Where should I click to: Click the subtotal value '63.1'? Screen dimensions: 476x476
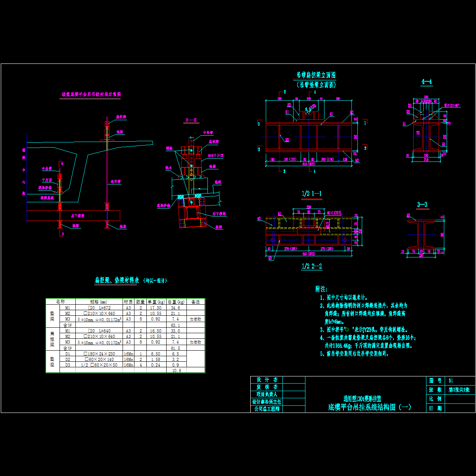tap(176, 325)
